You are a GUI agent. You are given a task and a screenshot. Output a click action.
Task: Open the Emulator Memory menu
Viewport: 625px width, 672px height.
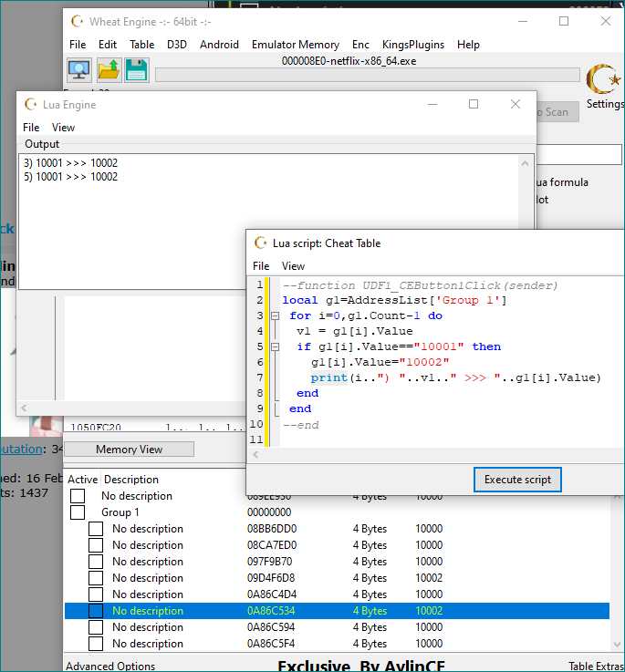pyautogui.click(x=295, y=45)
